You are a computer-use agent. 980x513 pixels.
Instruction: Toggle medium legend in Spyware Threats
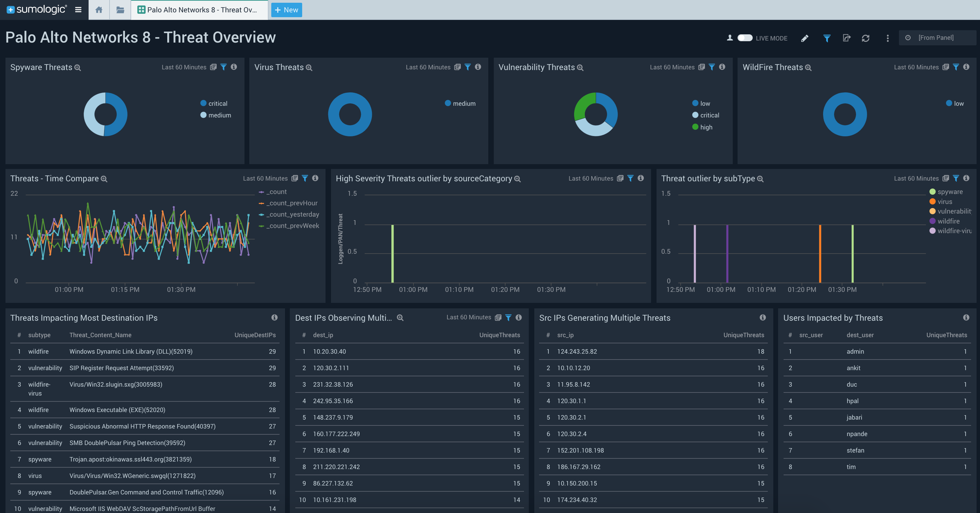pos(216,115)
